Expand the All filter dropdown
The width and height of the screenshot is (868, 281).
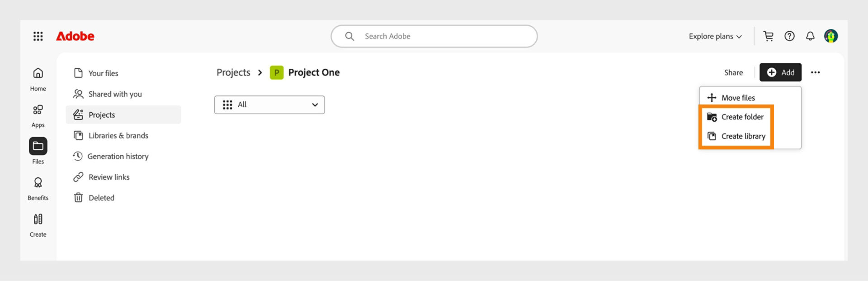pos(269,105)
